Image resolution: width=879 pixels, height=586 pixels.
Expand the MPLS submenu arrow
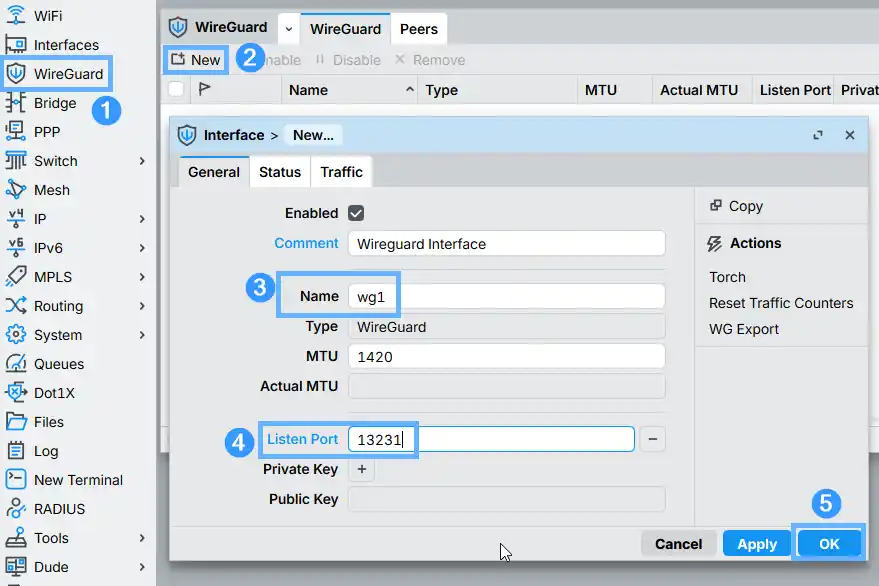coord(142,277)
